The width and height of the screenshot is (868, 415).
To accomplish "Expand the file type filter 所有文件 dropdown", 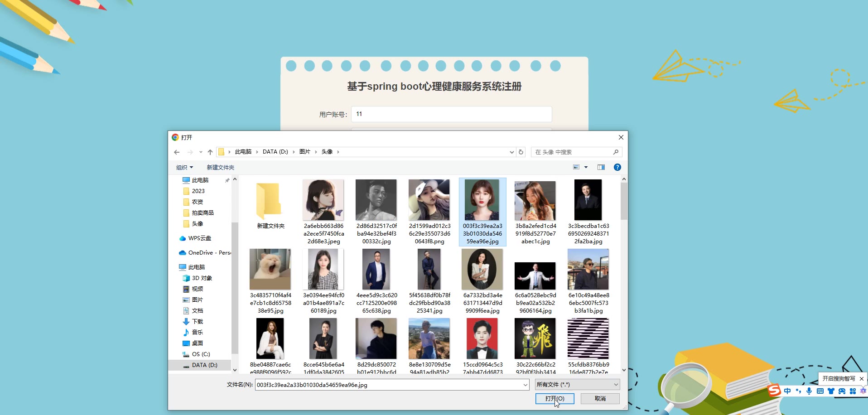I will pos(577,385).
